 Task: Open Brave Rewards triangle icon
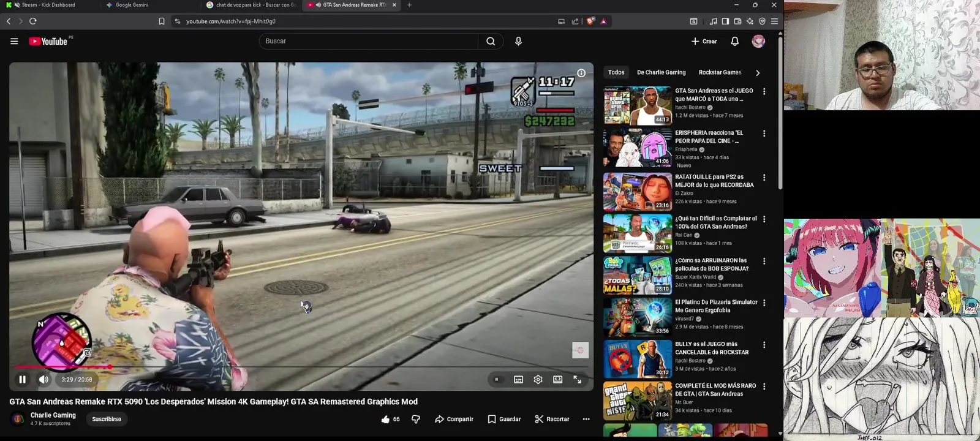click(603, 21)
